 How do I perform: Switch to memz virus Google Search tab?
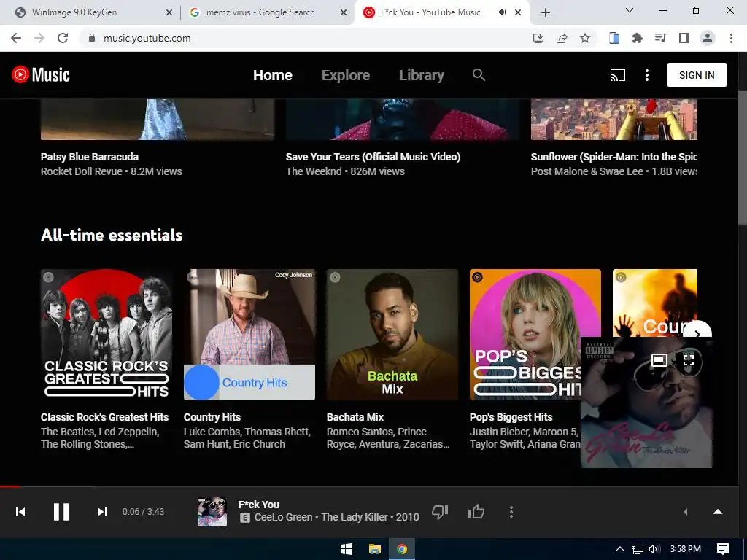(268, 12)
